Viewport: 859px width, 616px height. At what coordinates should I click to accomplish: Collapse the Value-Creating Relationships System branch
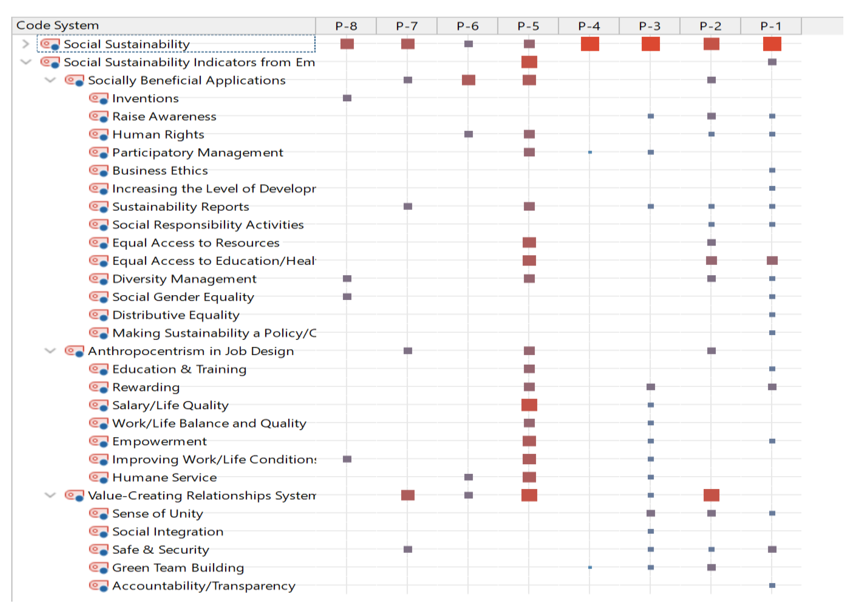point(50,495)
